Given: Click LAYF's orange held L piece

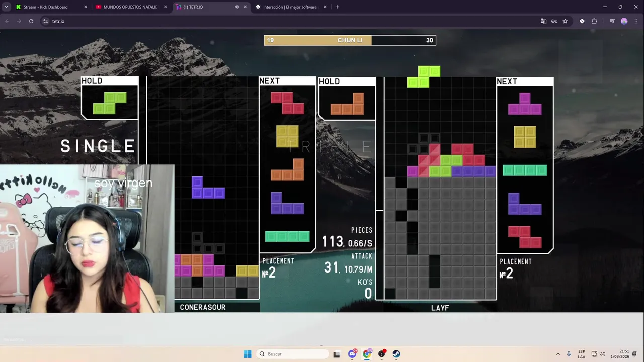Looking at the screenshot, I should (347, 104).
